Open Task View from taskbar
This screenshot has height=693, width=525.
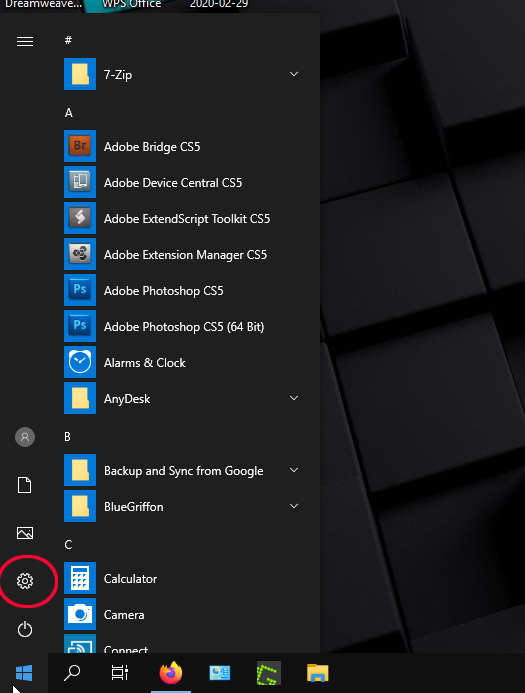(x=120, y=673)
